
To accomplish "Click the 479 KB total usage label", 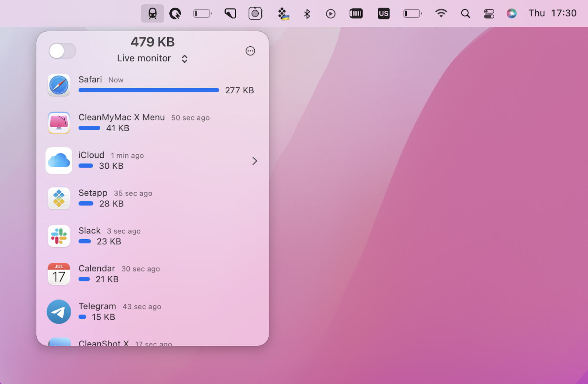I will (153, 42).
